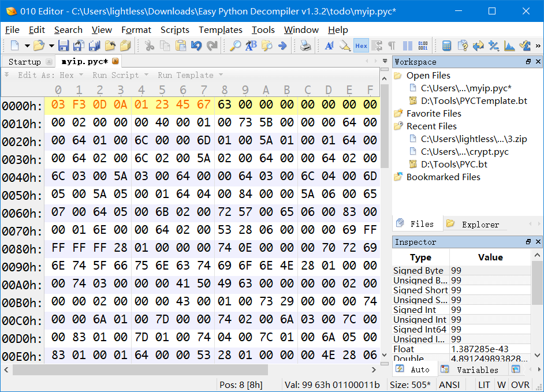
Task: Close the myip.pyc tab with its orange X
Action: coord(115,61)
